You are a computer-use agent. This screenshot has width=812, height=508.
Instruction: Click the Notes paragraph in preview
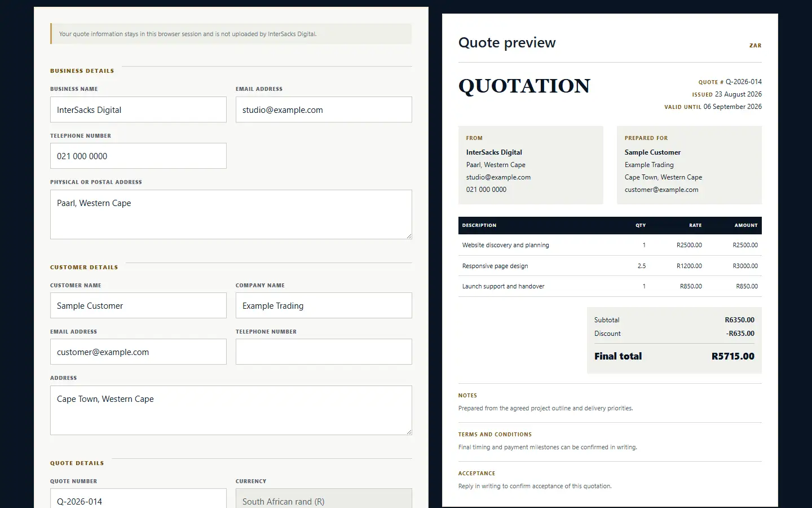point(546,408)
